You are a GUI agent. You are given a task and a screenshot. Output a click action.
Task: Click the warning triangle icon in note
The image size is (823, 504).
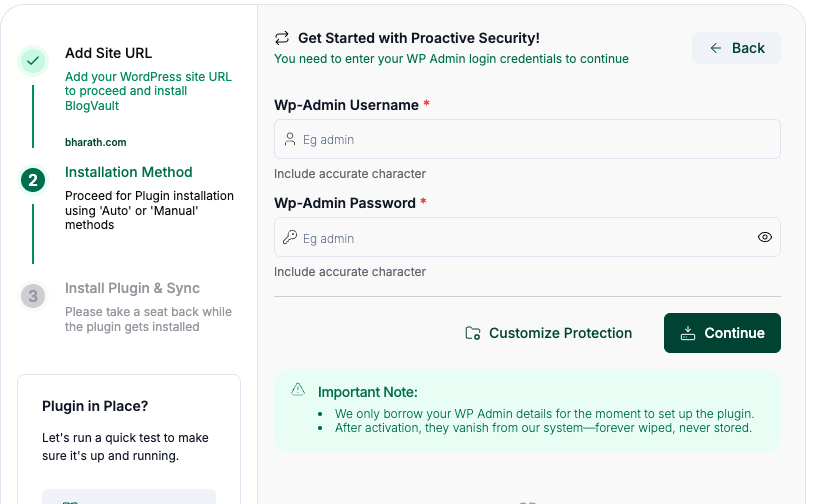pos(298,390)
